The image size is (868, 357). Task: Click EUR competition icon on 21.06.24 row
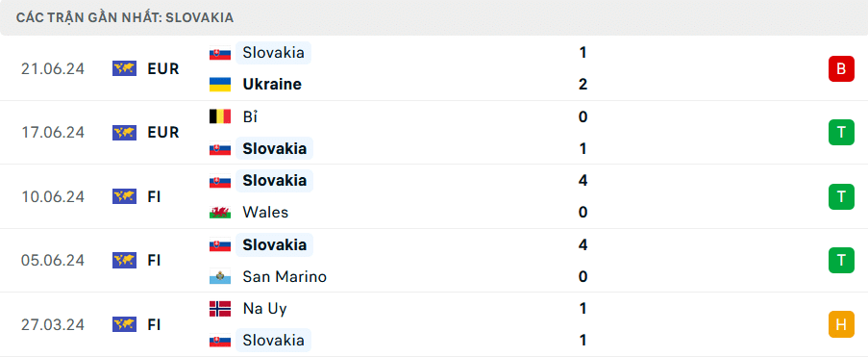[x=124, y=68]
